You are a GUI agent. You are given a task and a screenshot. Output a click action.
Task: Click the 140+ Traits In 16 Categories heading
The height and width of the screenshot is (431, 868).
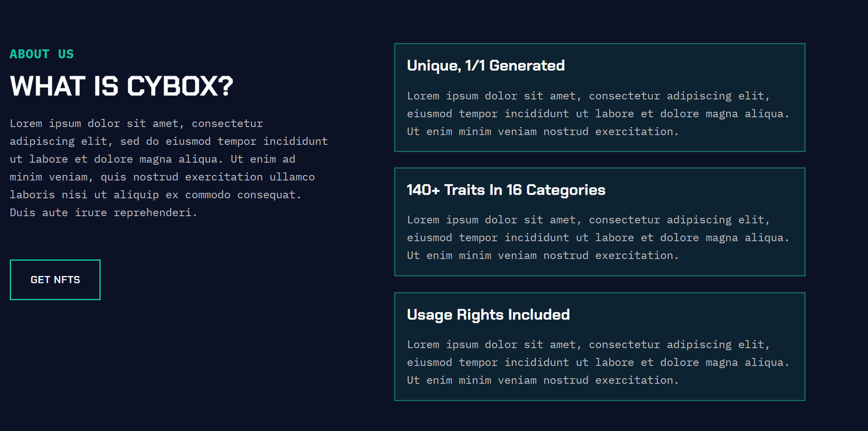coord(506,190)
